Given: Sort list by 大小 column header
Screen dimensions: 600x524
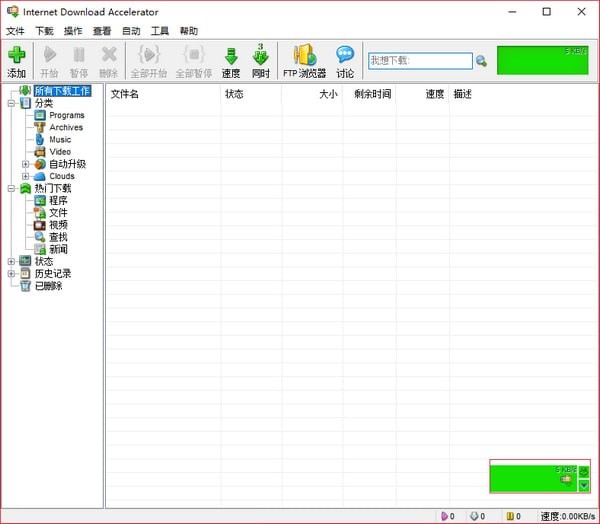Looking at the screenshot, I should tap(327, 95).
